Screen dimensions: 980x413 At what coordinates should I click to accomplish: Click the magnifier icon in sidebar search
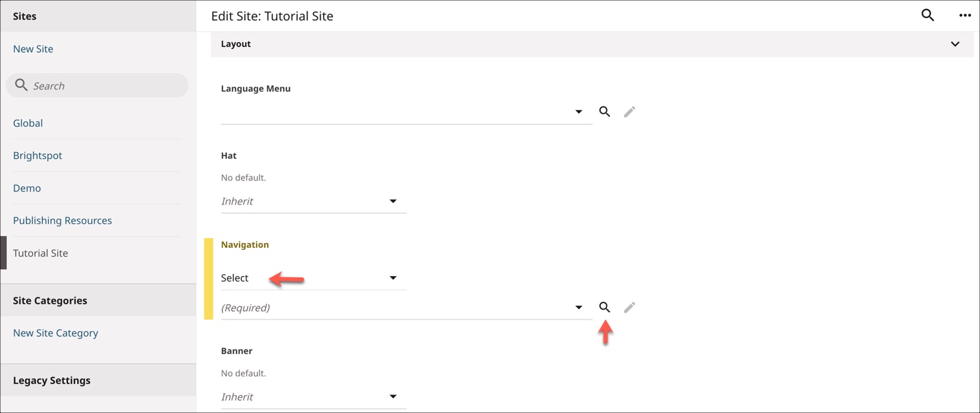21,85
